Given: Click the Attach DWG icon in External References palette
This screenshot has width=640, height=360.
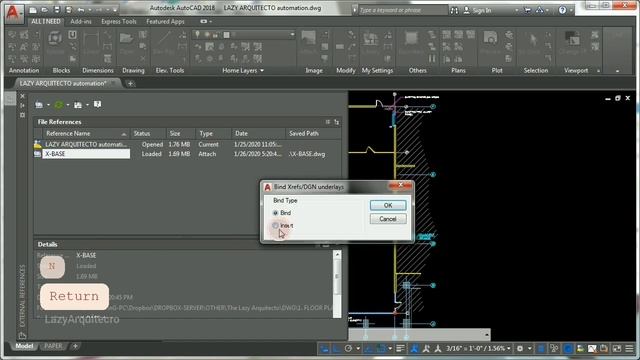Looking at the screenshot, I should pyautogui.click(x=39, y=105).
